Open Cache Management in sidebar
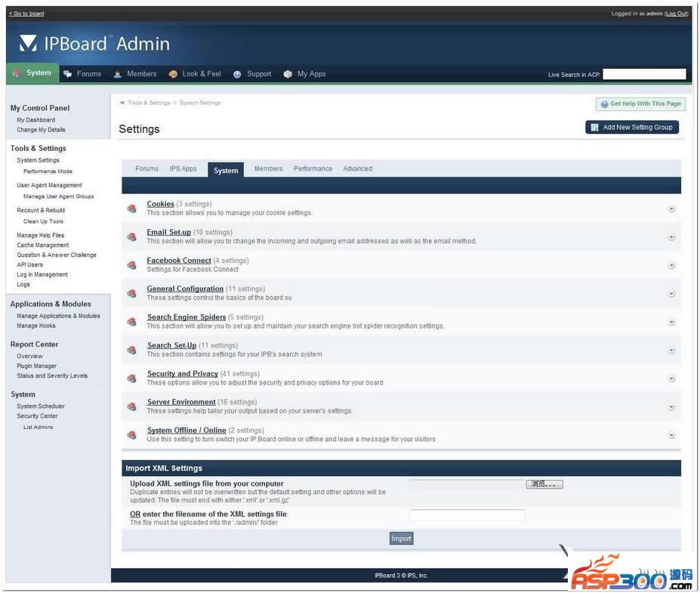 [x=43, y=246]
